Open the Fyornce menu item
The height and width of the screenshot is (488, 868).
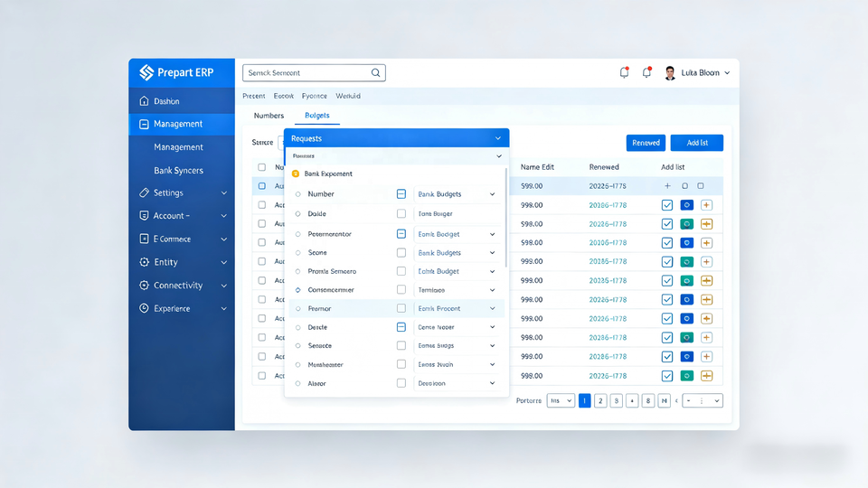pyautogui.click(x=315, y=96)
